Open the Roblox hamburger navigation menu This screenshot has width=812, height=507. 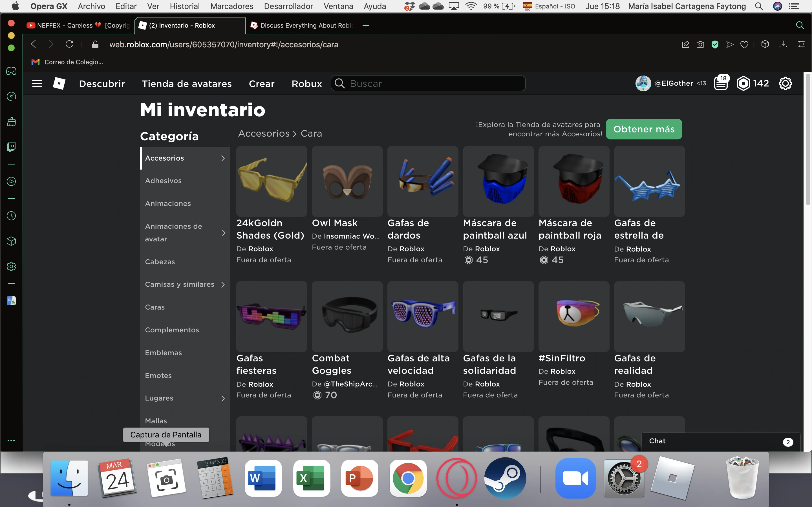tap(37, 83)
